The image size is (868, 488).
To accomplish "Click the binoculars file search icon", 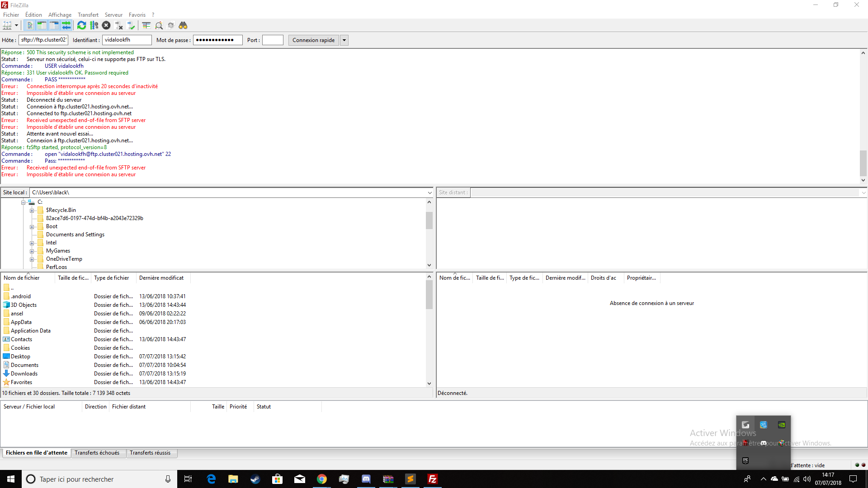I will tap(183, 25).
